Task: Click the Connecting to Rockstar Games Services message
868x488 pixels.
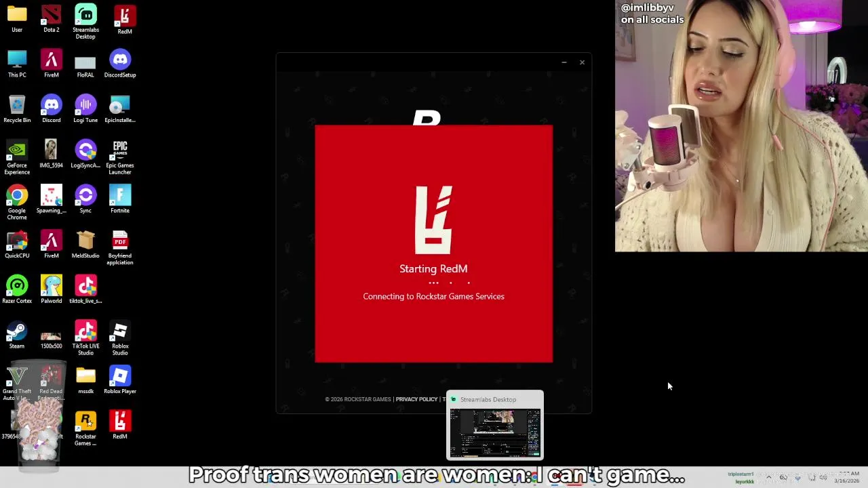Action: (x=433, y=296)
